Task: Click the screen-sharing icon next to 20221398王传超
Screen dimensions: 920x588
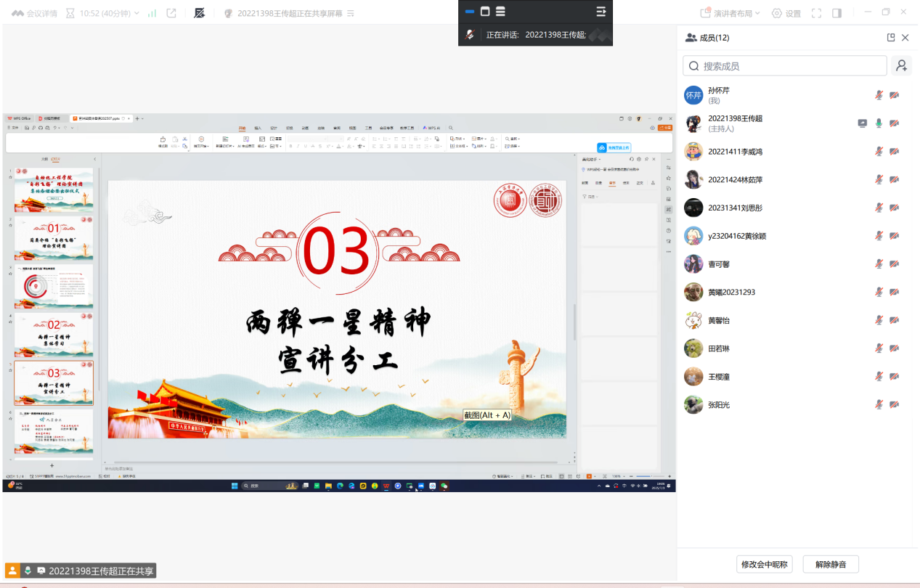Action: click(862, 123)
